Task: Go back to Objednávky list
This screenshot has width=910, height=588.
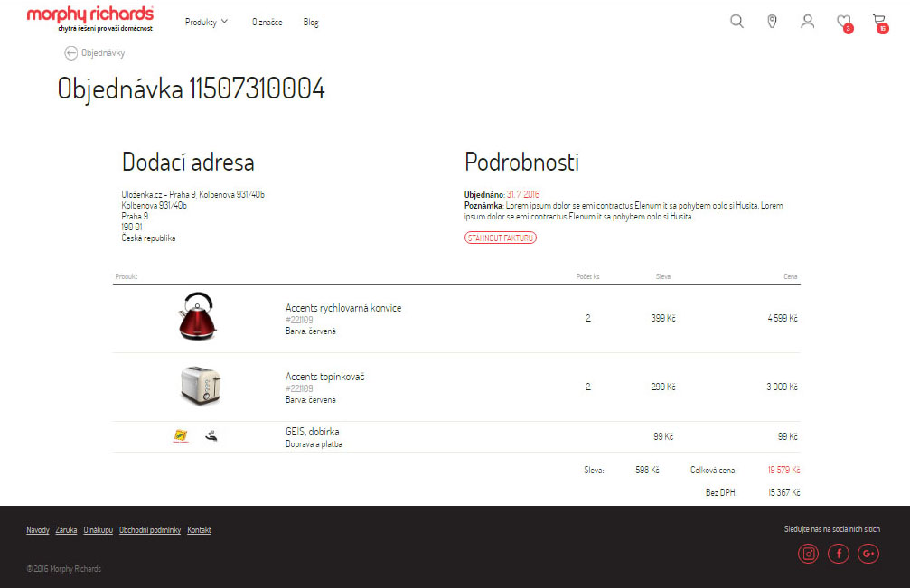Action: point(103,53)
